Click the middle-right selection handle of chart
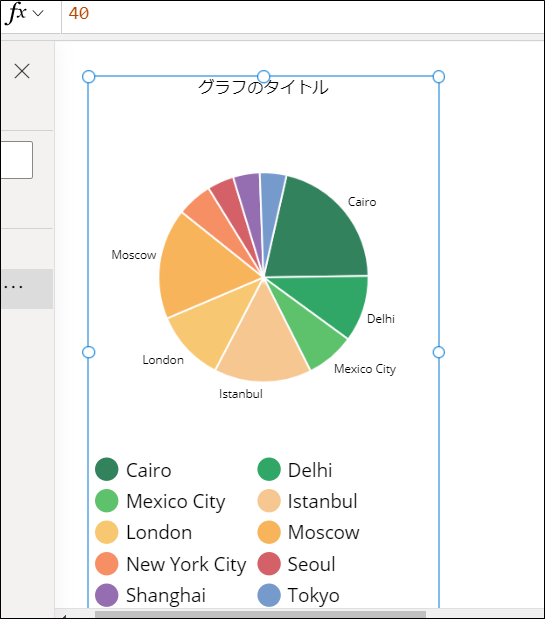This screenshot has width=545, height=619. coord(439,352)
